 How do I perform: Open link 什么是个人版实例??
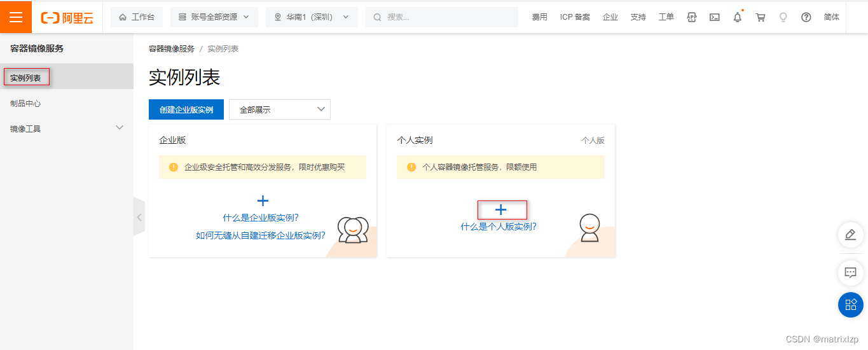tap(499, 226)
